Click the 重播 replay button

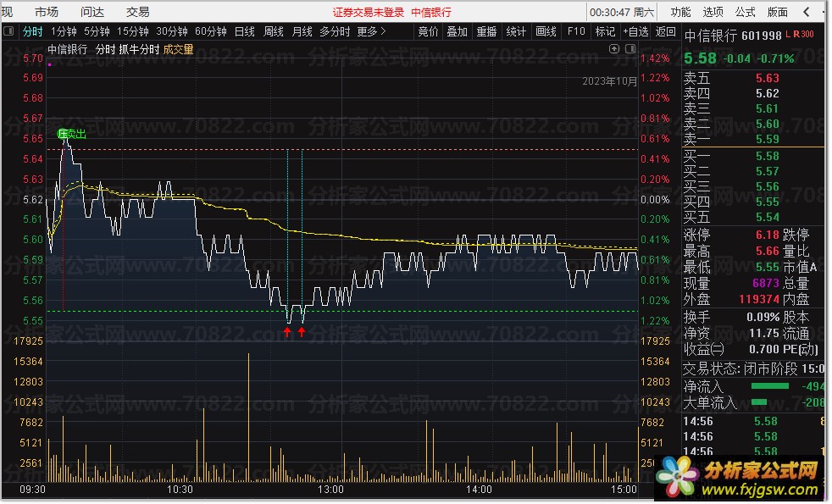pyautogui.click(x=486, y=31)
